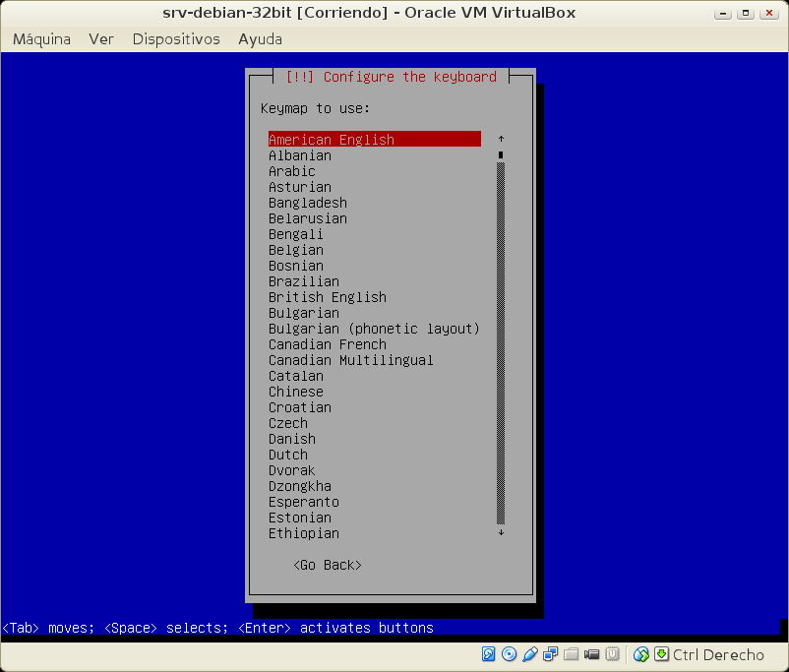This screenshot has width=789, height=672.
Task: Click the keymap list scroll down arrow
Action: coord(501,532)
